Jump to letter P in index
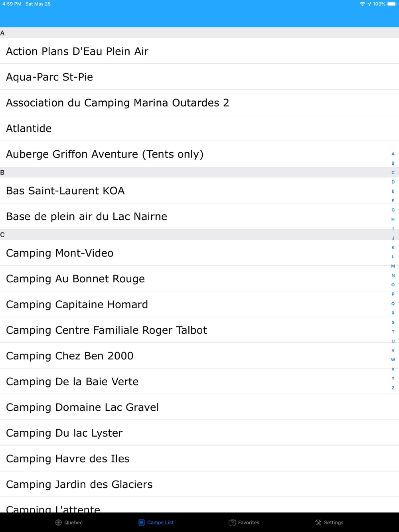Viewport: 399px width, 532px height. coord(393,294)
